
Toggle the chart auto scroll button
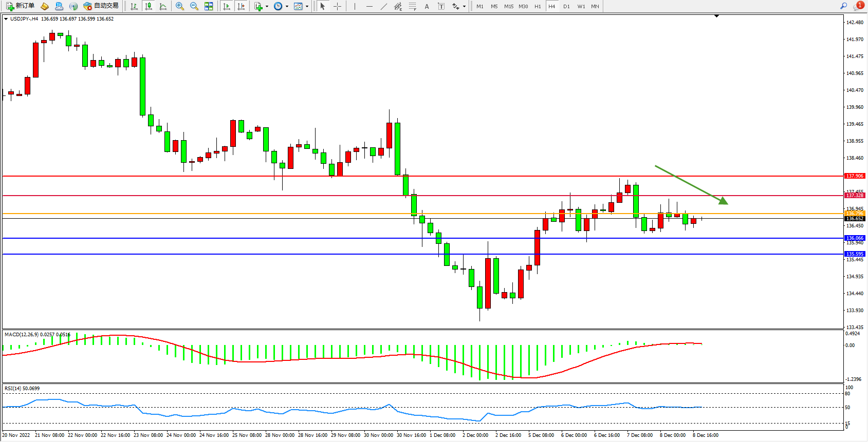(227, 6)
